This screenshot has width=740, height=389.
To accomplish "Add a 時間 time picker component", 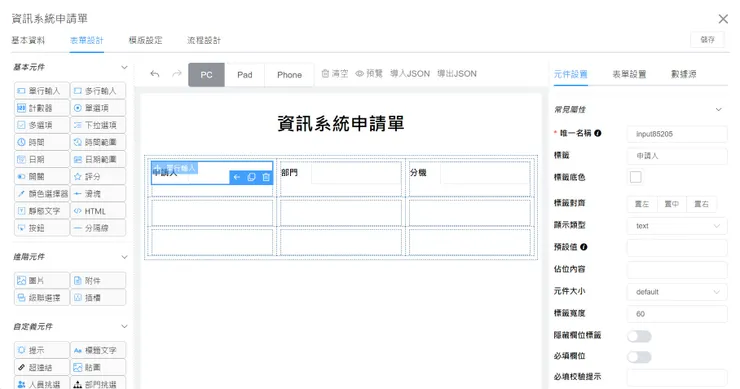I will pos(42,142).
